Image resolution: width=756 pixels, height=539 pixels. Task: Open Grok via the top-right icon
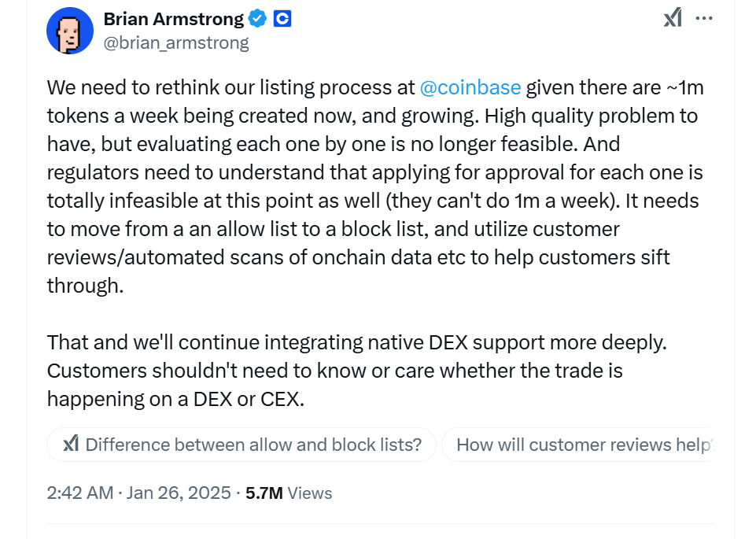[673, 18]
